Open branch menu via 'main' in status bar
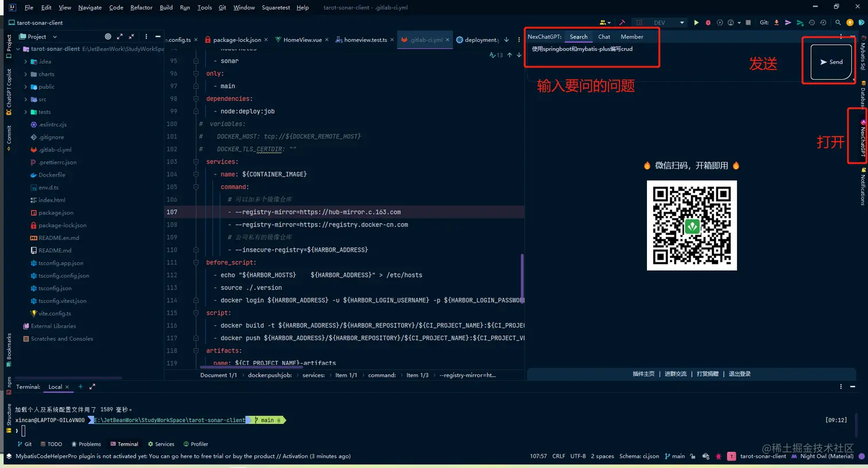 point(678,456)
